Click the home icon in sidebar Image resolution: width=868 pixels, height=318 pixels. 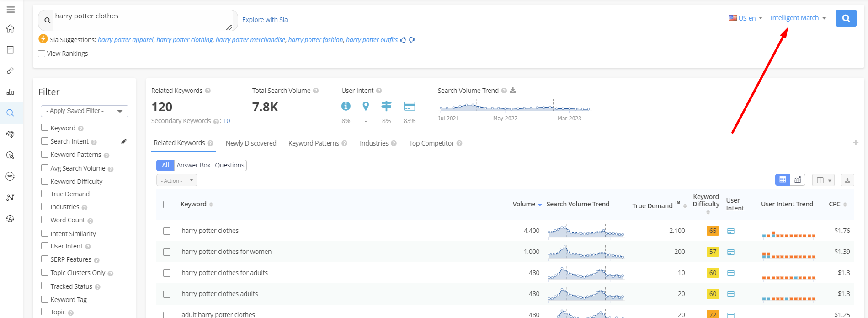click(x=10, y=29)
